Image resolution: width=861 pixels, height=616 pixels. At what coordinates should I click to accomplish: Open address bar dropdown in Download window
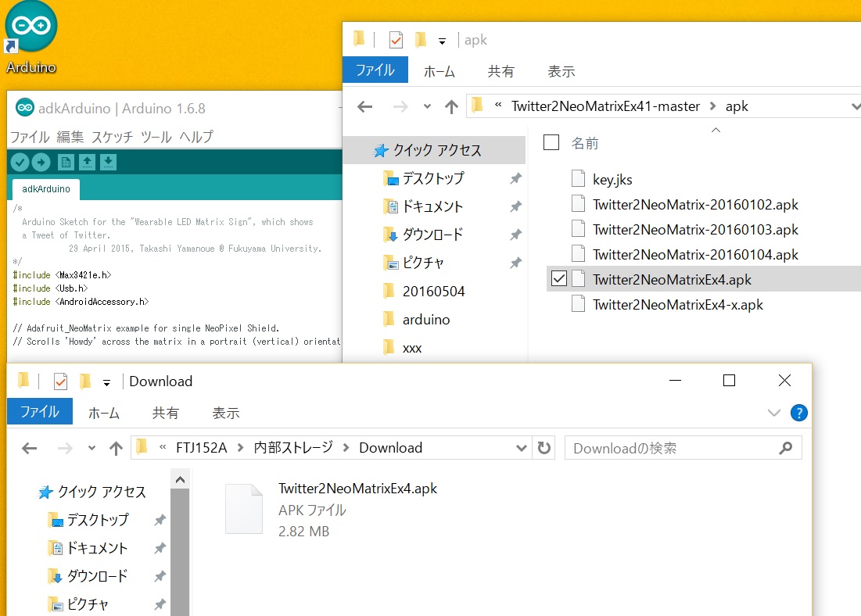click(x=522, y=448)
